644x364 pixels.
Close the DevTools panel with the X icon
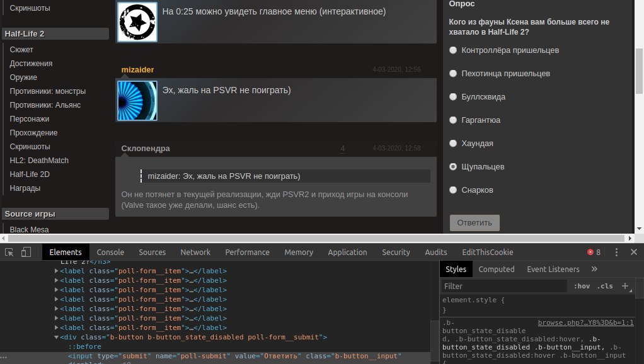(634, 253)
